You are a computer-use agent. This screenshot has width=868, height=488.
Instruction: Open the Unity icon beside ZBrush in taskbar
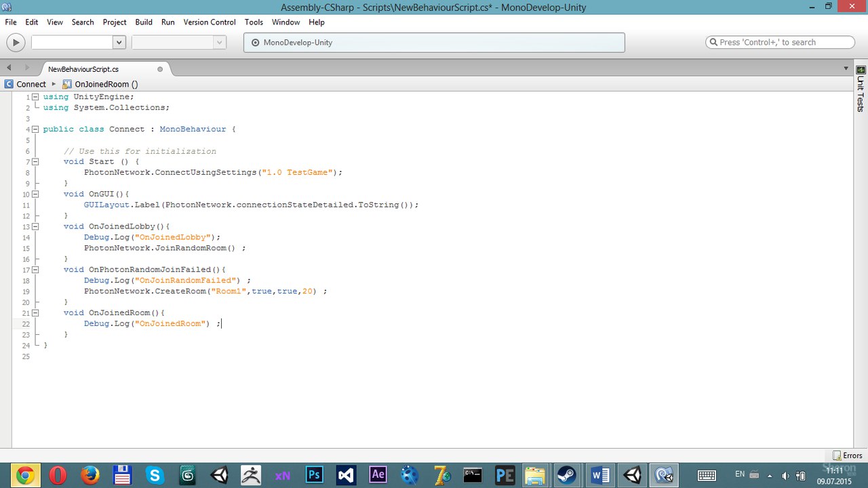coord(219,475)
